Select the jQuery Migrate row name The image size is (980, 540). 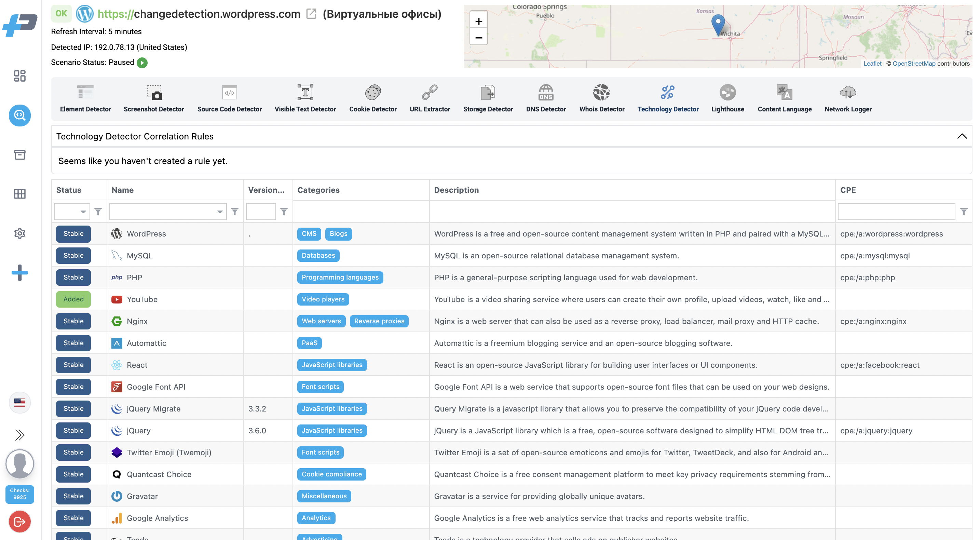(x=154, y=409)
